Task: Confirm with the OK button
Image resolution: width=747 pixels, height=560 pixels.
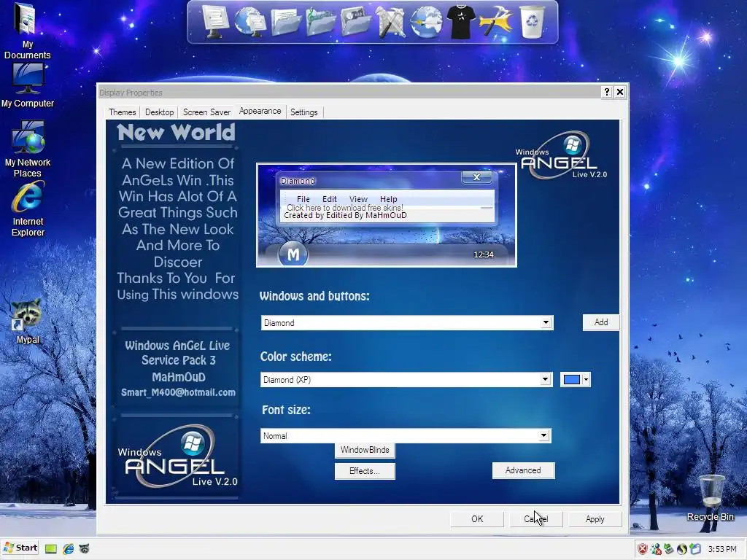Action: (477, 519)
